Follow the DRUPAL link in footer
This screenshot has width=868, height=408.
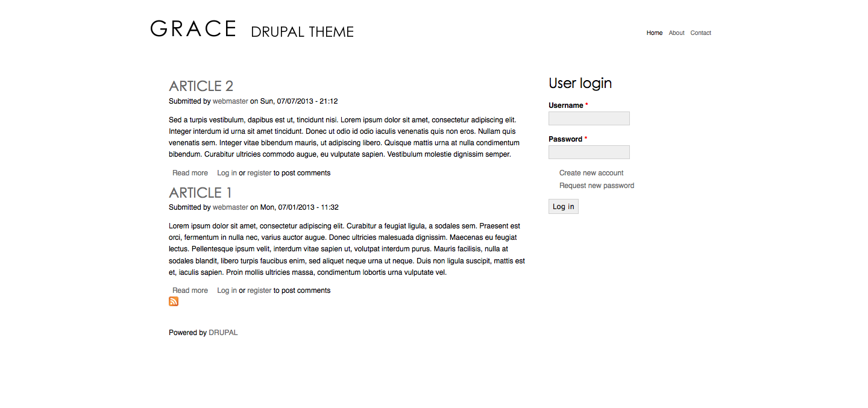(x=223, y=333)
